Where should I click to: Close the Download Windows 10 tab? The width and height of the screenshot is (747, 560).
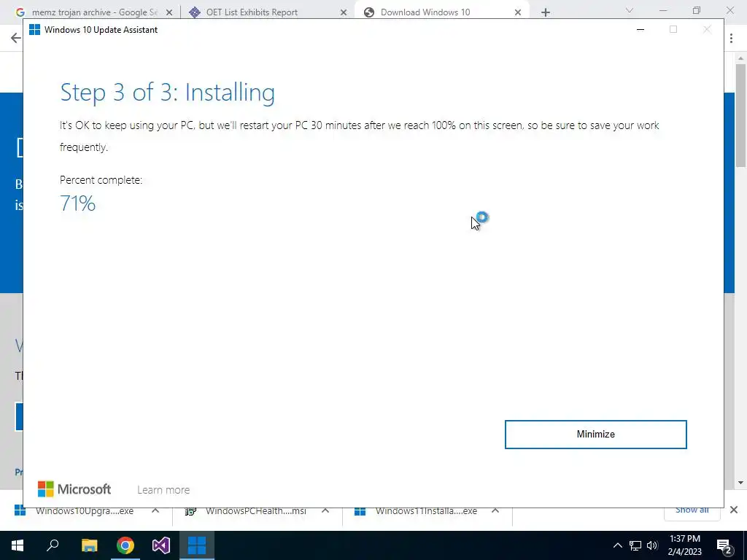(518, 12)
